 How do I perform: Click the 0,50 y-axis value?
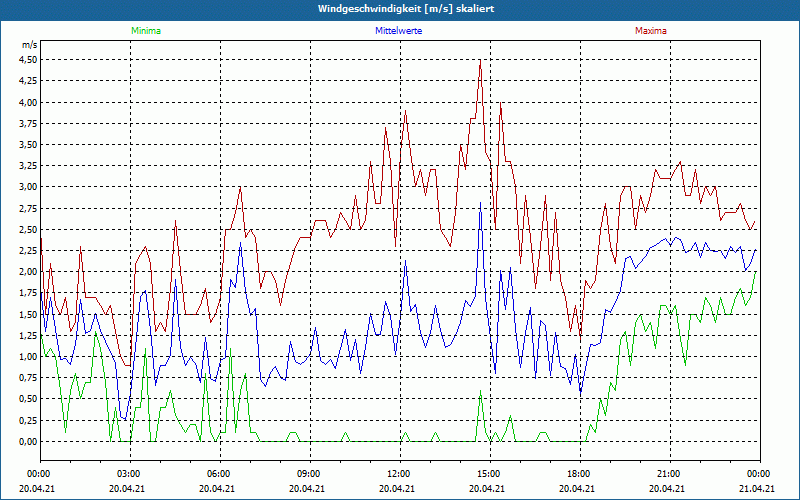click(x=28, y=399)
